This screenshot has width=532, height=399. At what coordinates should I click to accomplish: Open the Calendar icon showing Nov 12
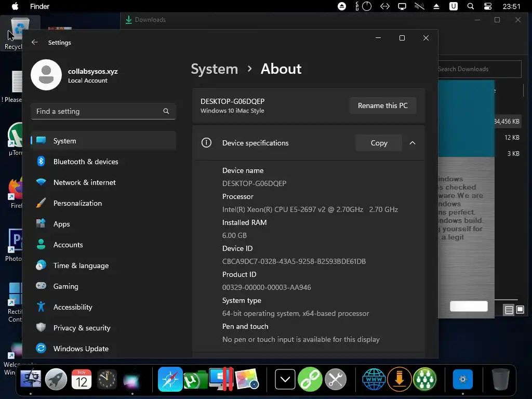(82, 379)
